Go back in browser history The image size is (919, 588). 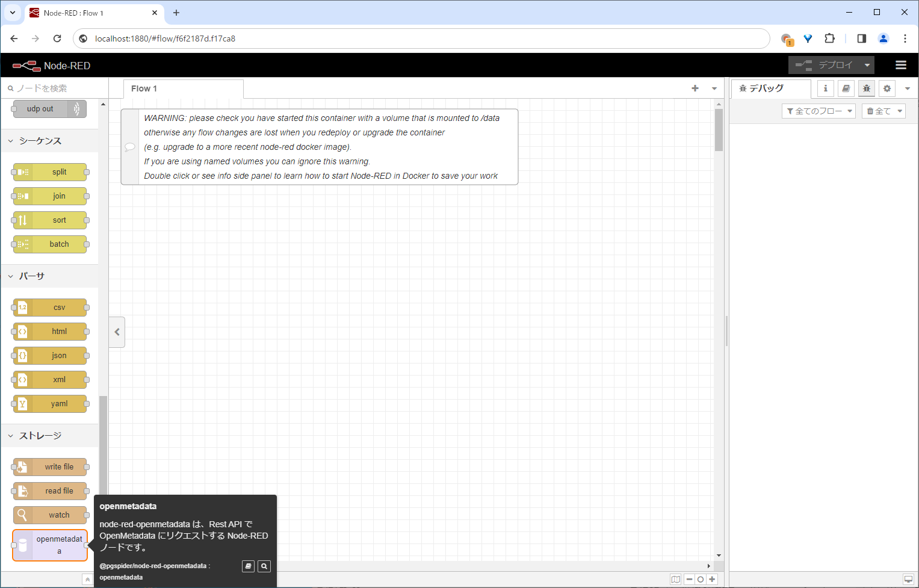coord(14,39)
